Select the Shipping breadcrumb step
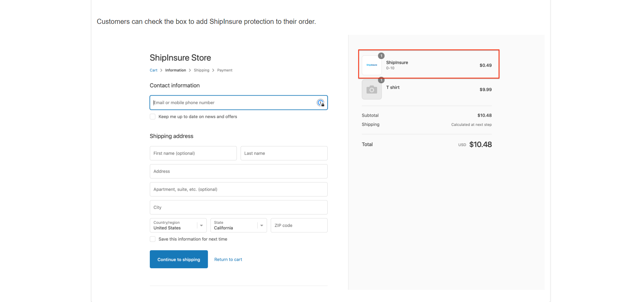Viewport: 644px width, 302px height. tap(201, 70)
